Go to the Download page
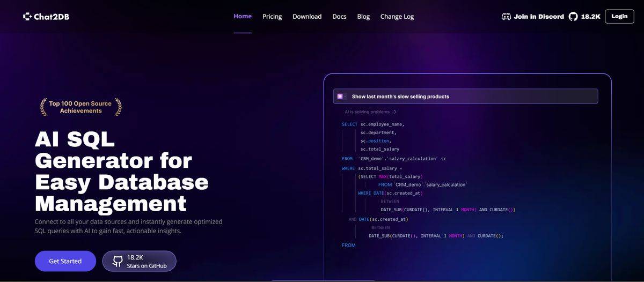 [x=307, y=17]
